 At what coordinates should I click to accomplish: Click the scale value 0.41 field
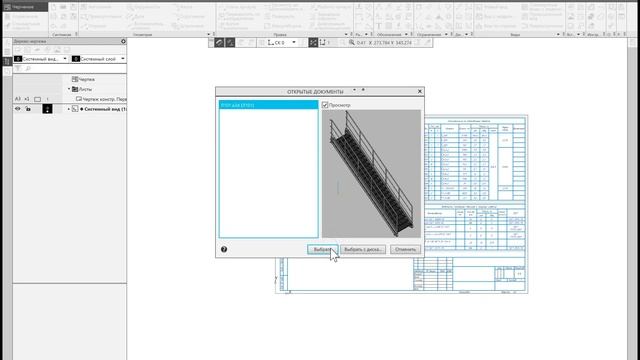(360, 42)
